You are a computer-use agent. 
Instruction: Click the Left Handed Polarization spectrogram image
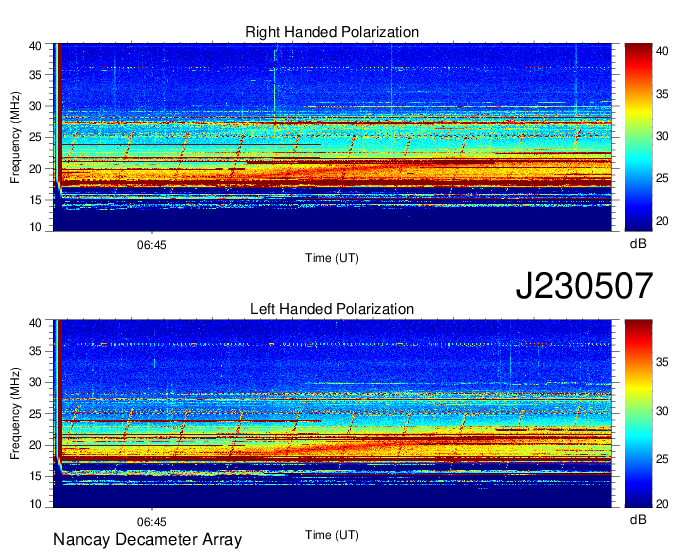coord(332,414)
